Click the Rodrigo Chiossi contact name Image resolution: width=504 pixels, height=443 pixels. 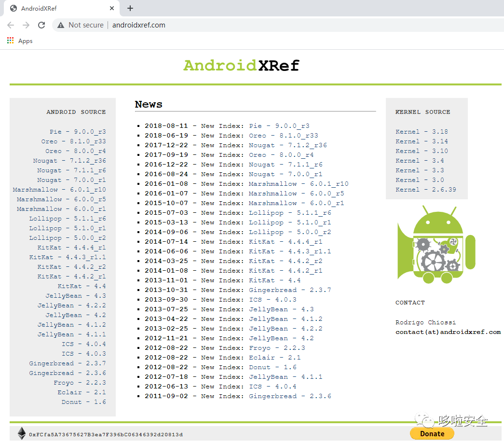coord(425,322)
